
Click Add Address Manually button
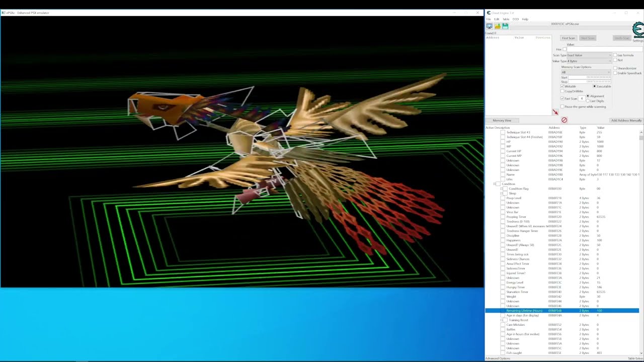(x=626, y=121)
